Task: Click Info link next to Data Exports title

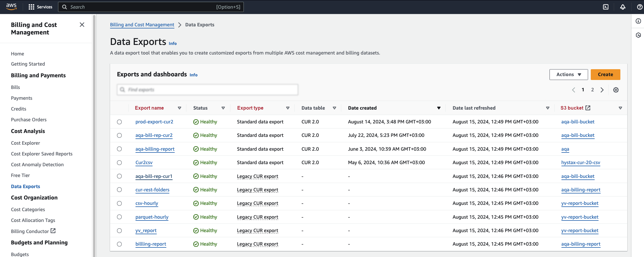Action: click(x=173, y=43)
